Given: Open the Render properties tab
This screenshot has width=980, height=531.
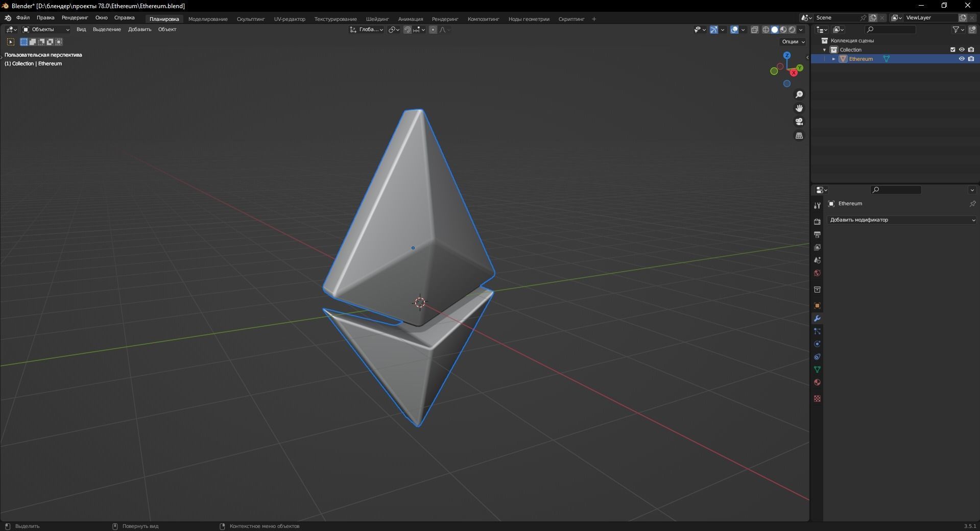Looking at the screenshot, I should pos(817,222).
